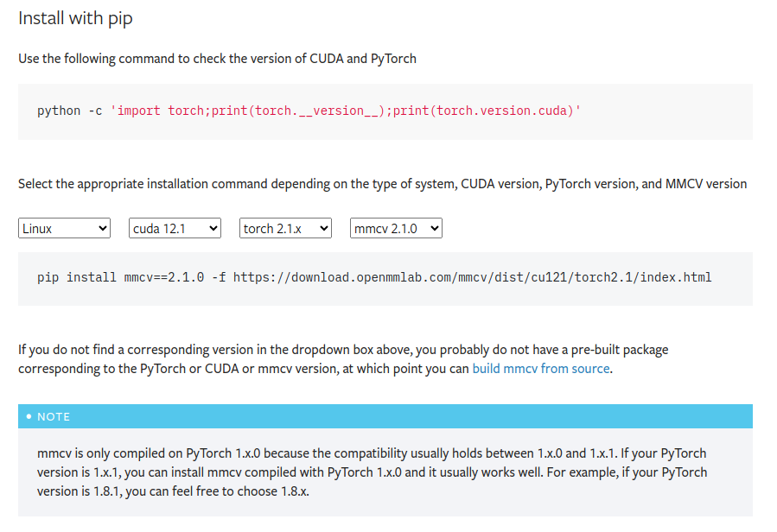Open the torch 2.1.x version selector
Image resolution: width=777 pixels, height=532 pixels.
[x=285, y=229]
